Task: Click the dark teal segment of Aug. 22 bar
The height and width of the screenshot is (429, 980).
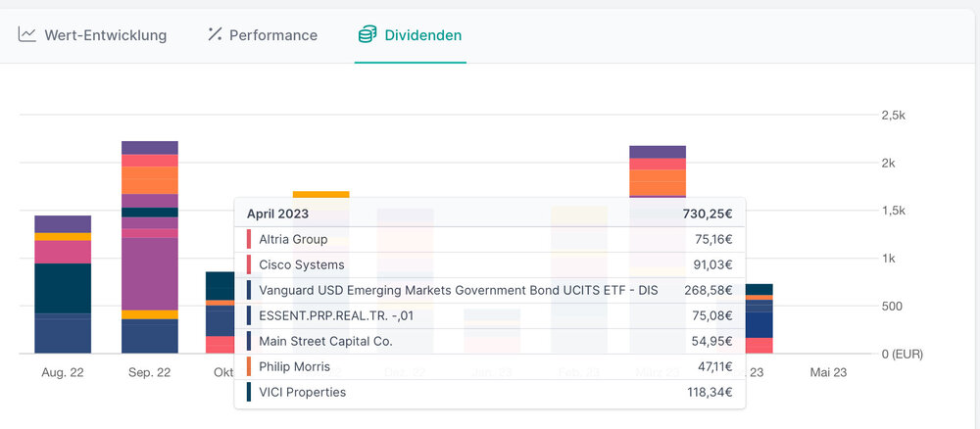Action: click(63, 288)
